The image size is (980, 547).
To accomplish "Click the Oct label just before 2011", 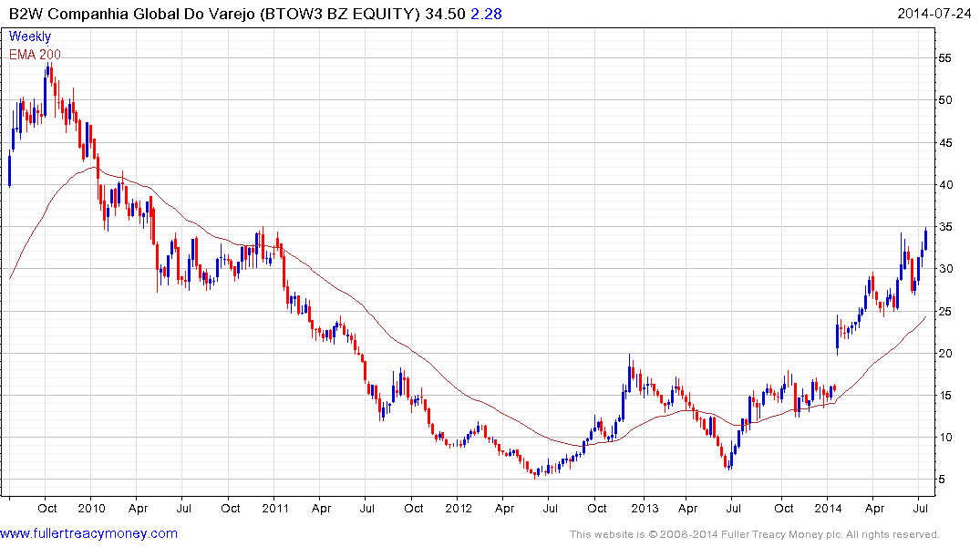I will point(231,508).
